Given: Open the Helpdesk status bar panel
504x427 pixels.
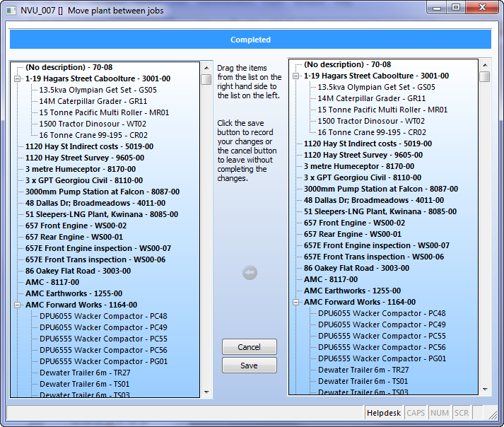Looking at the screenshot, I should (x=384, y=413).
